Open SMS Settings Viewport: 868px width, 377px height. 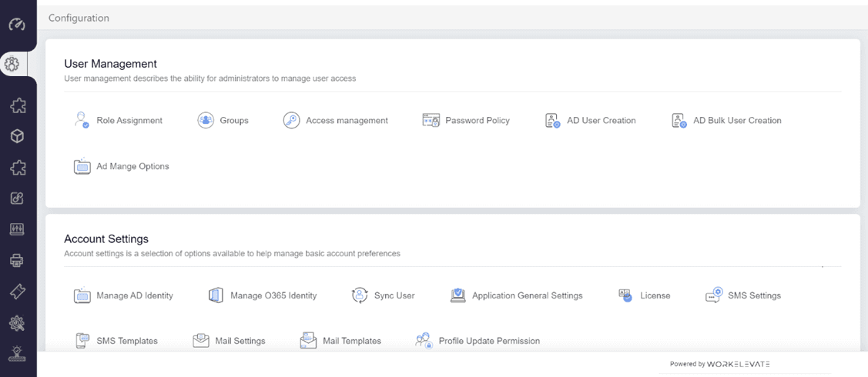pos(753,295)
